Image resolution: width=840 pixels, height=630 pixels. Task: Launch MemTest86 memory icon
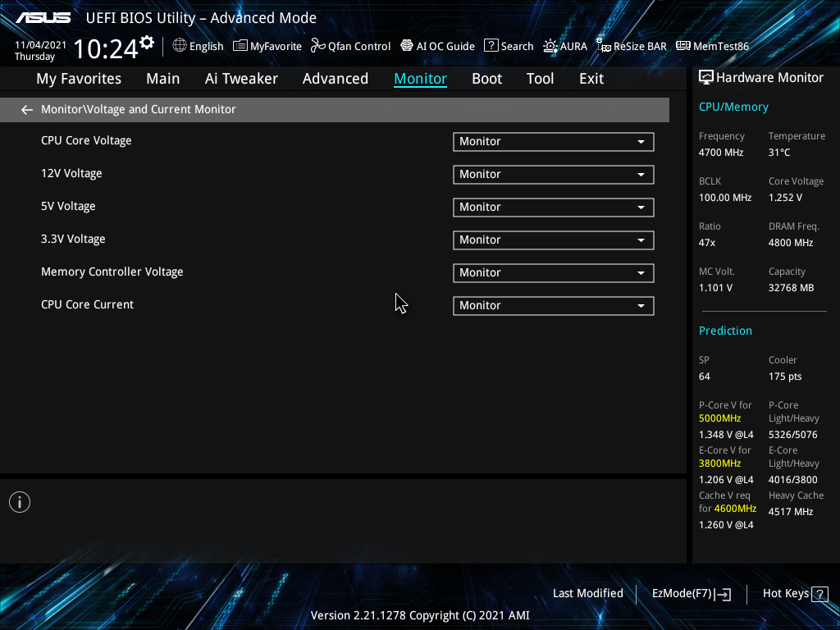683,46
